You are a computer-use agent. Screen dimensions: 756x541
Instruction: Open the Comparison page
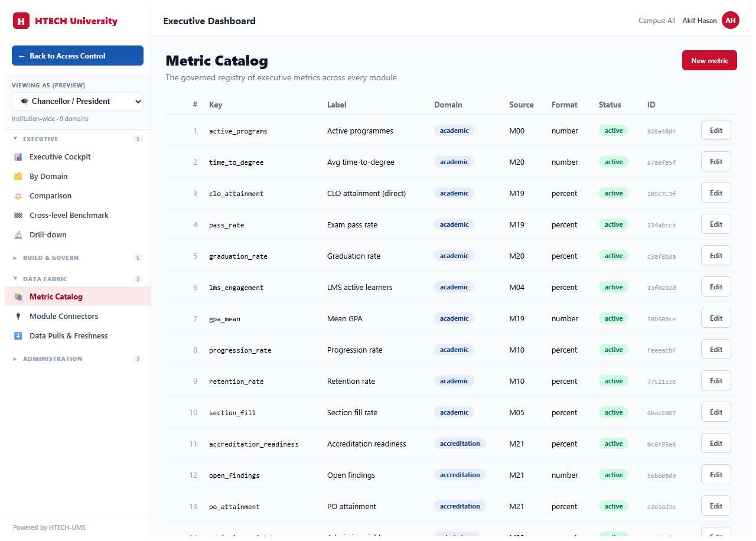coord(77,196)
